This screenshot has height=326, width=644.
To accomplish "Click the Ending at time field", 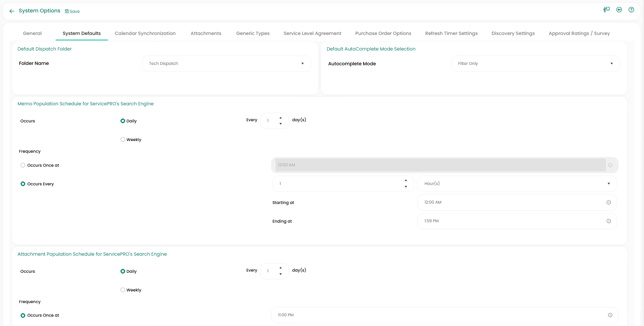I will tap(517, 221).
